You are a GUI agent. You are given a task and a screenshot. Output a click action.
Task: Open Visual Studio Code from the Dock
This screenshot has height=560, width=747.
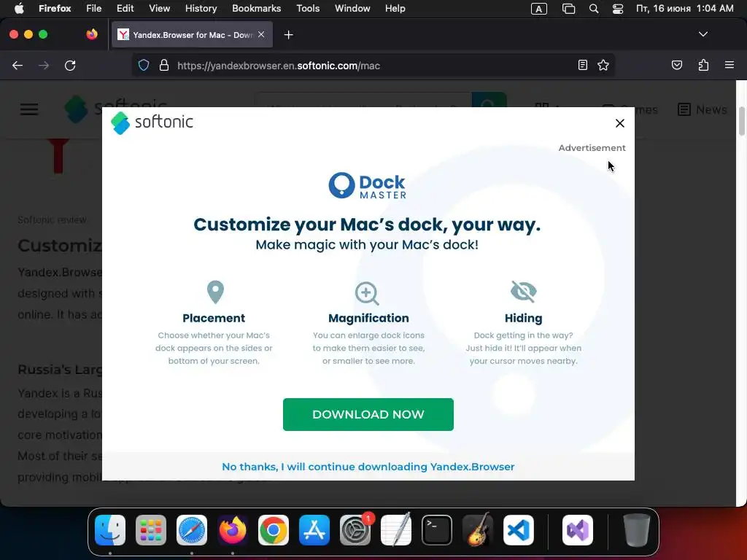click(x=519, y=530)
